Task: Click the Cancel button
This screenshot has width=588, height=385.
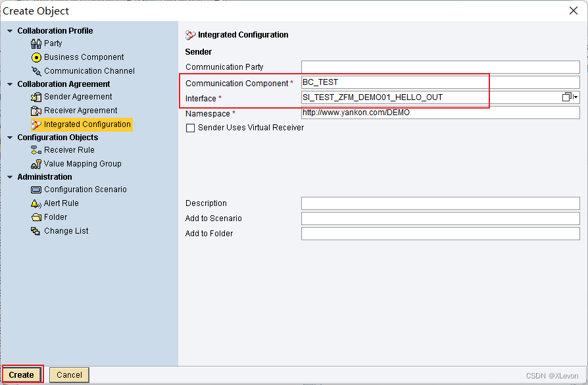Action: click(x=69, y=375)
